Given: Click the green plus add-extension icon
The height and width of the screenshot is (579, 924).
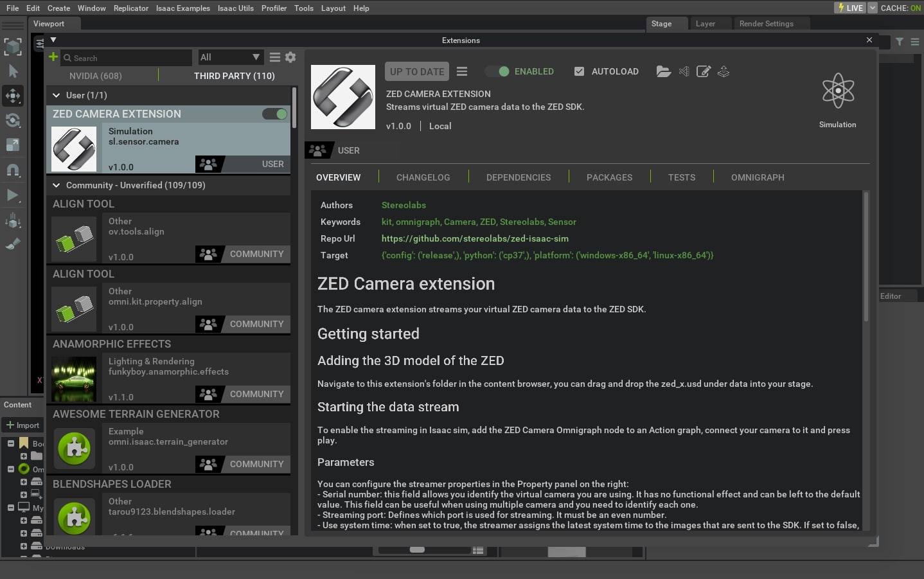Looking at the screenshot, I should coord(53,57).
